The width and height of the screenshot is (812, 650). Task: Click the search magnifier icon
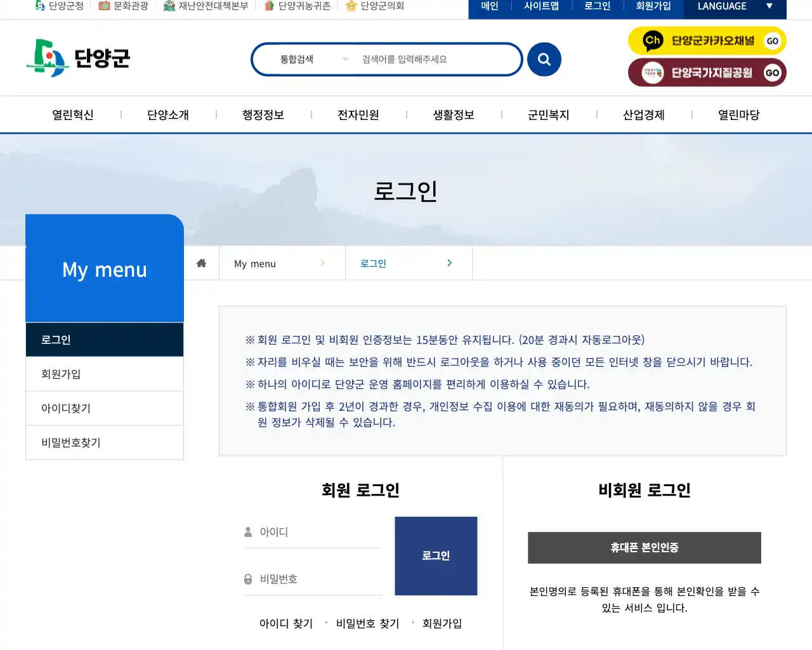tap(544, 59)
